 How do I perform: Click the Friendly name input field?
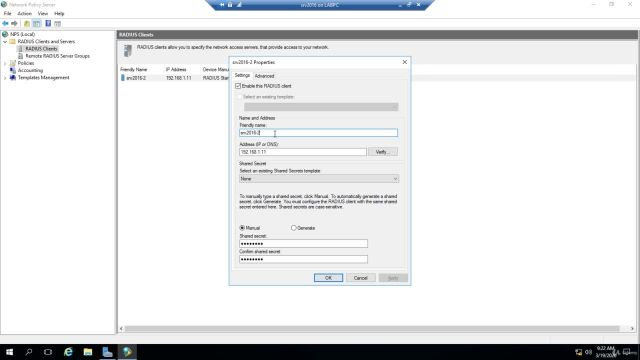[318, 133]
